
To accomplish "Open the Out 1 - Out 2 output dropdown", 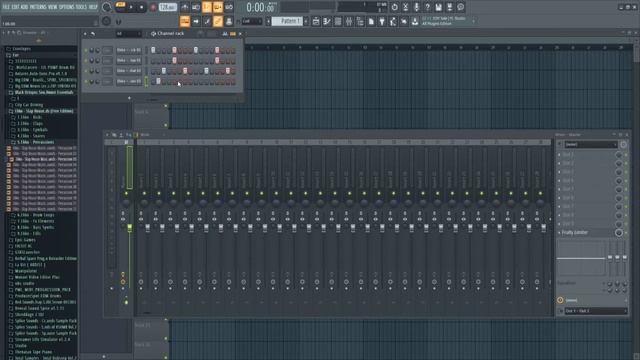I will coord(596,311).
